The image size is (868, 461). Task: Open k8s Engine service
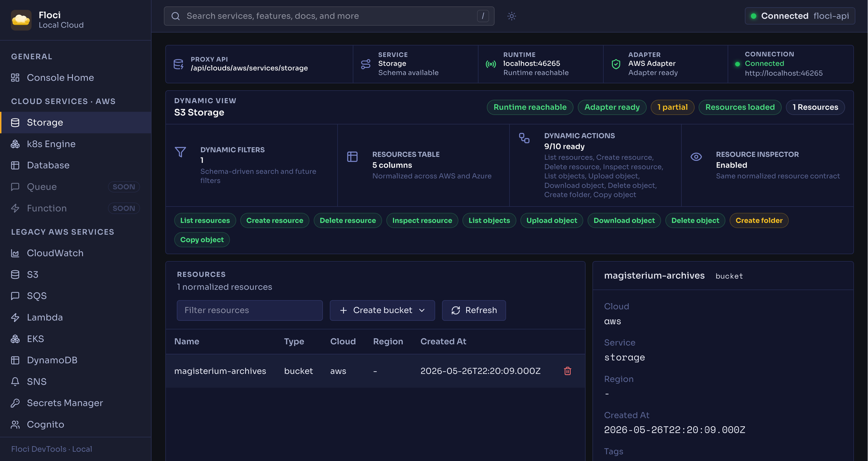[76, 144]
